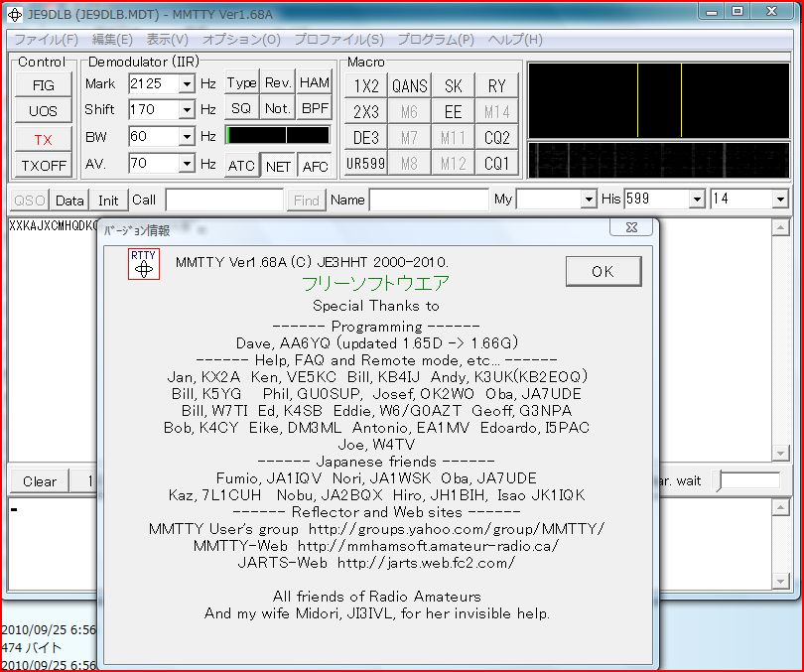804x672 pixels.
Task: Expand the Shift Hz dropdown
Action: point(187,110)
